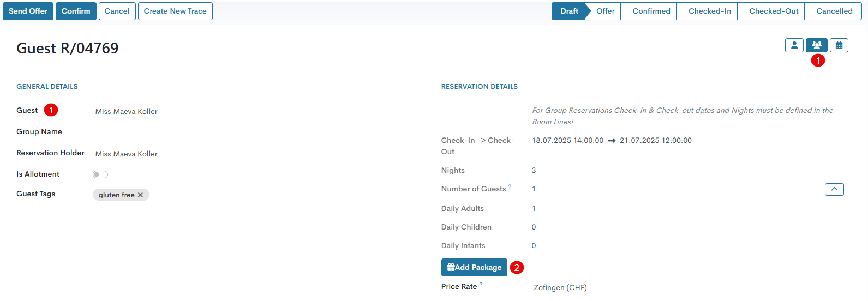Toggle the Is Allotment switch
Image resolution: width=868 pixels, height=301 pixels.
(100, 174)
